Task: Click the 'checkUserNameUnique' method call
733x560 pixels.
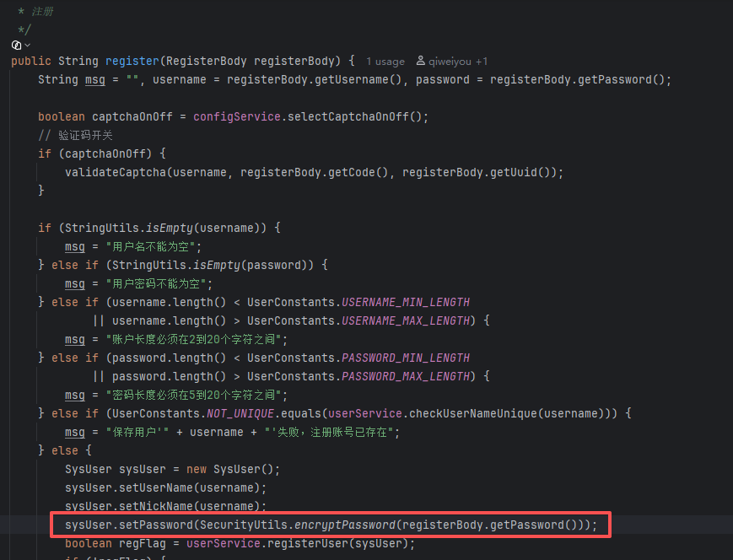Action: click(x=473, y=414)
